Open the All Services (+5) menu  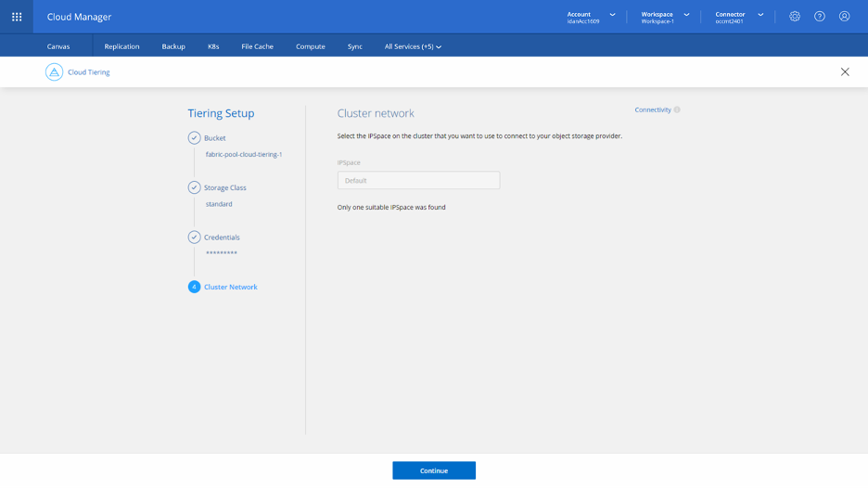pyautogui.click(x=413, y=46)
